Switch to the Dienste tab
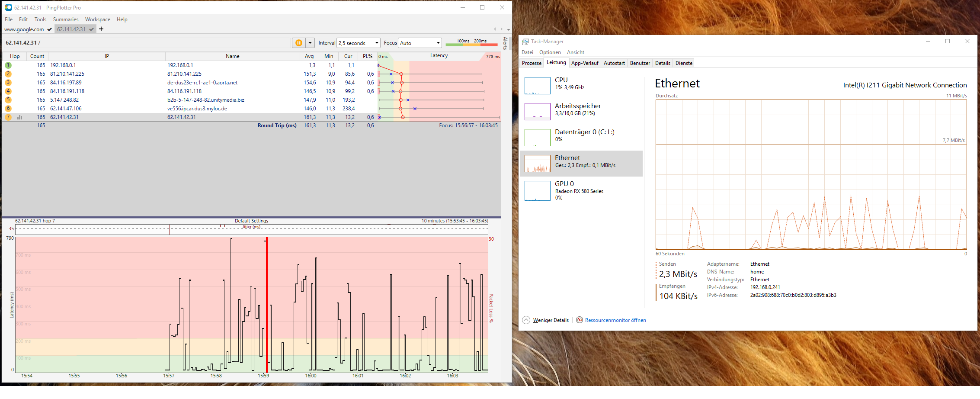The image size is (980, 399). [x=684, y=63]
